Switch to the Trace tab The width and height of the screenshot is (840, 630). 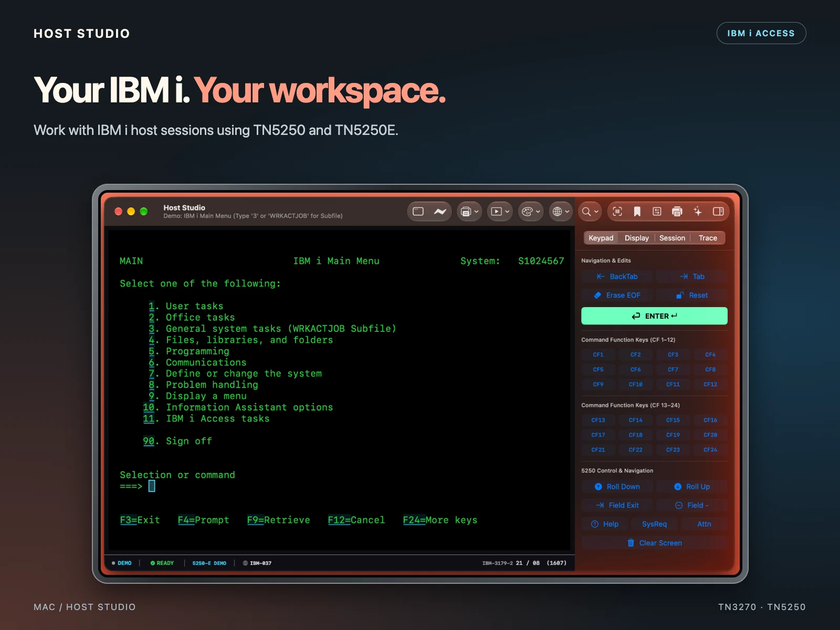[x=708, y=238]
